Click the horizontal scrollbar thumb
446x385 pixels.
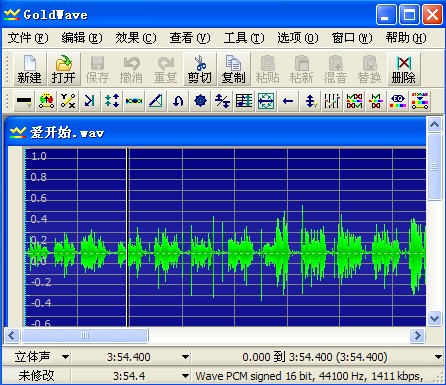85,336
